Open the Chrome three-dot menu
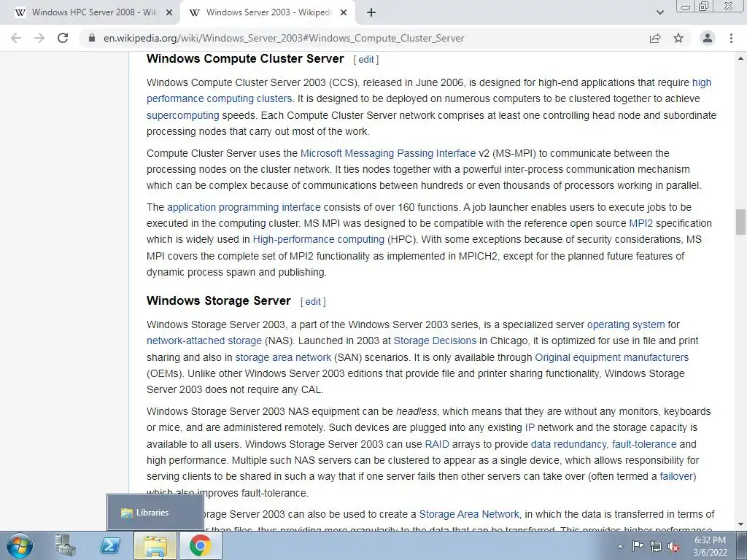747x560 pixels. (x=731, y=38)
